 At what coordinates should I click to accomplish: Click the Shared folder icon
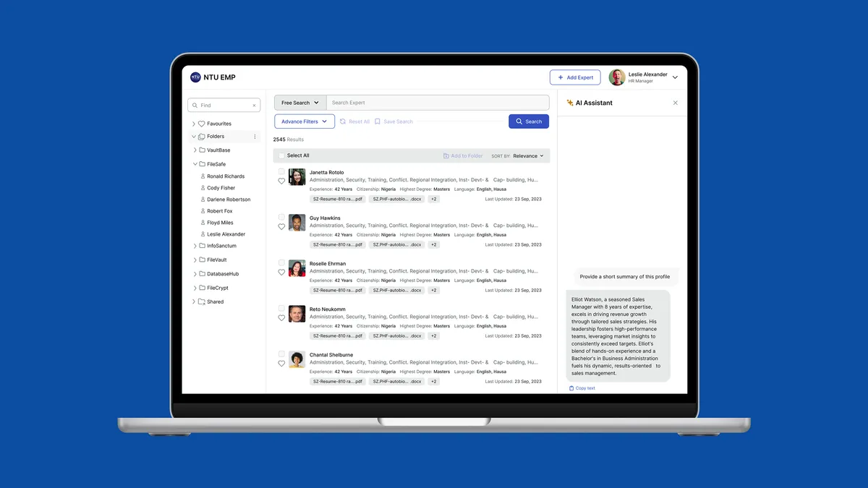(202, 301)
